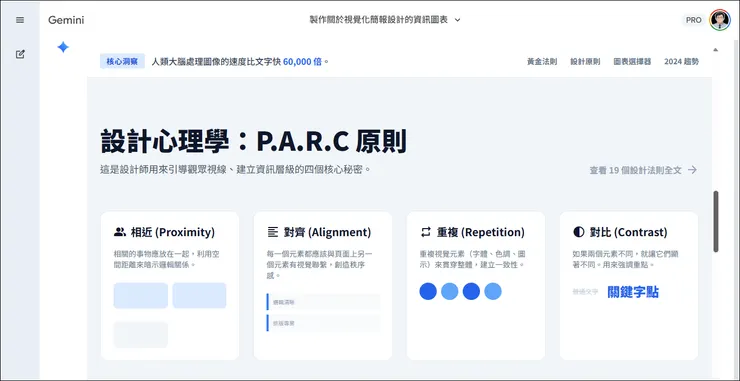Click the Gemini logo text

click(66, 20)
